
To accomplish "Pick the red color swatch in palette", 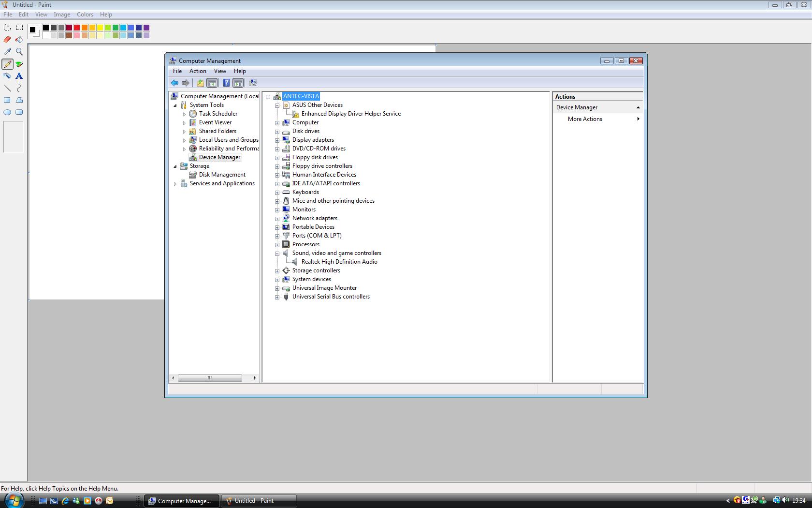I will coord(77,28).
